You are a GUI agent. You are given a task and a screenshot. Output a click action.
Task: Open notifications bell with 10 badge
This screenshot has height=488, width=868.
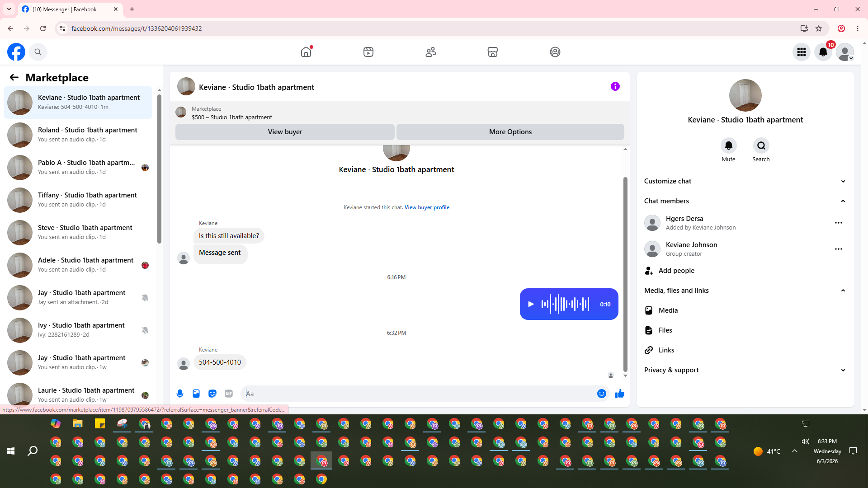(x=823, y=52)
